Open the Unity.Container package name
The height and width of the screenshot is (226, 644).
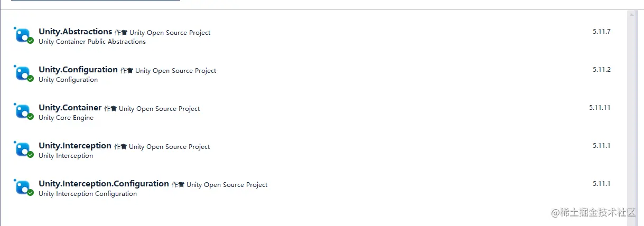(x=70, y=108)
